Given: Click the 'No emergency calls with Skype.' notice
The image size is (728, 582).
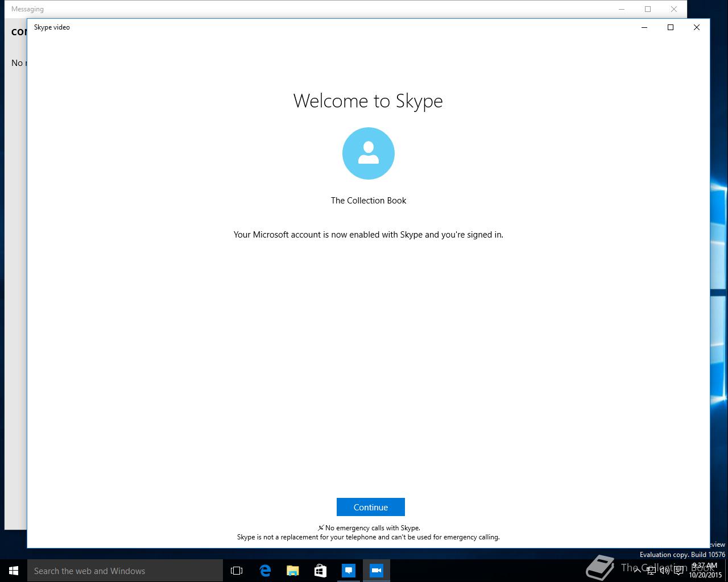Looking at the screenshot, I should [373, 528].
